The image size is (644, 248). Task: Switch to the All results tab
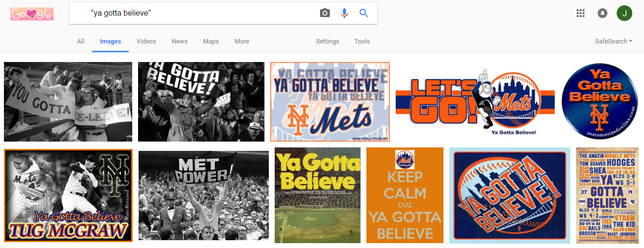click(x=81, y=41)
